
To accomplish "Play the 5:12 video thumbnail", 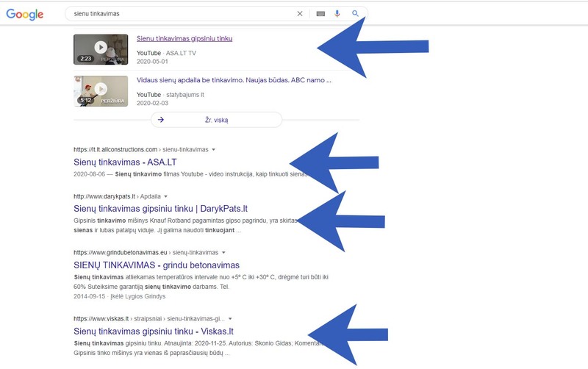I will pos(101,91).
